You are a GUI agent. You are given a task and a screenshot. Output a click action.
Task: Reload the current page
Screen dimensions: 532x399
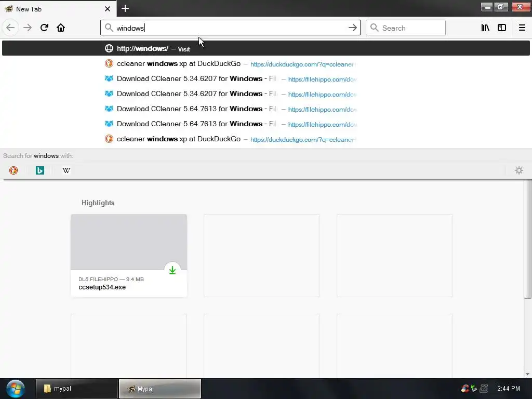point(44,28)
